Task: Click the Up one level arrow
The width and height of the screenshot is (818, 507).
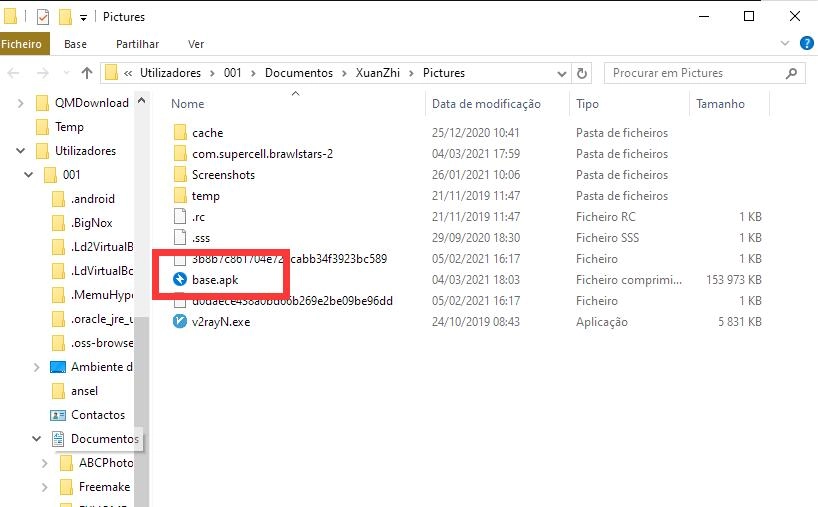Action: pyautogui.click(x=87, y=73)
